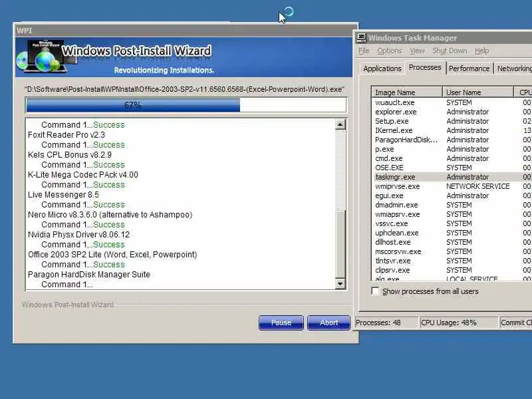Click the Administrator user cell for egui.exe

click(x=467, y=196)
